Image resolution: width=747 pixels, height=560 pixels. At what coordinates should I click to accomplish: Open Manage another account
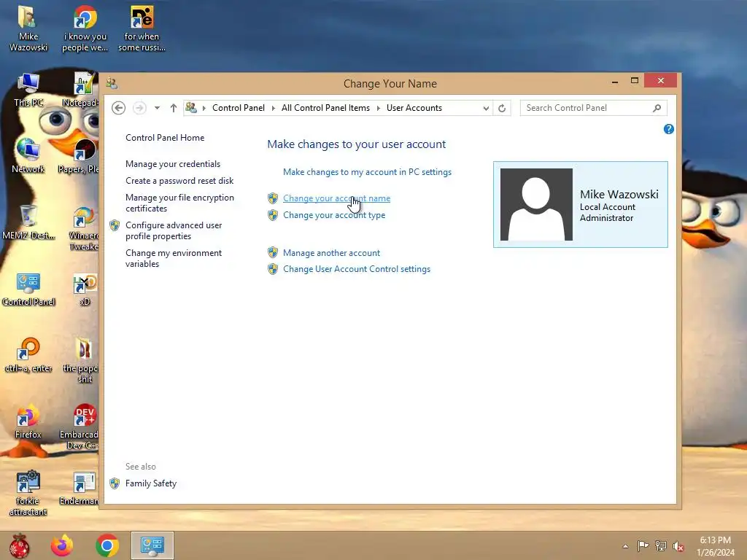332,253
